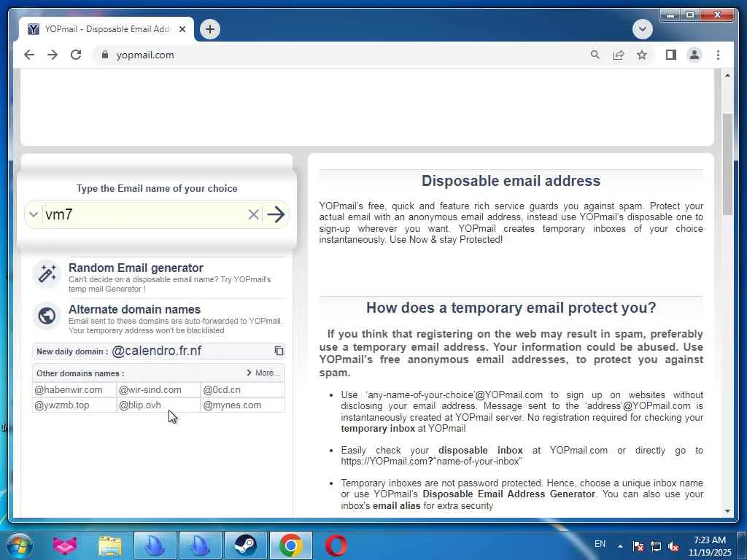
Task: Click the How does a temporary email protect you heading
Action: (511, 308)
